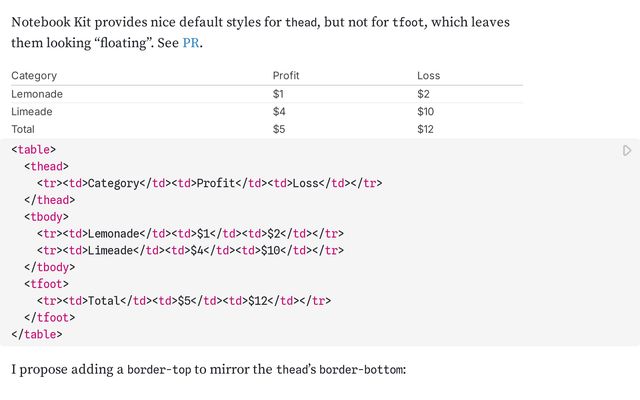Place cursor on opening table tag line
This screenshot has height=400, width=640.
[x=33, y=149]
